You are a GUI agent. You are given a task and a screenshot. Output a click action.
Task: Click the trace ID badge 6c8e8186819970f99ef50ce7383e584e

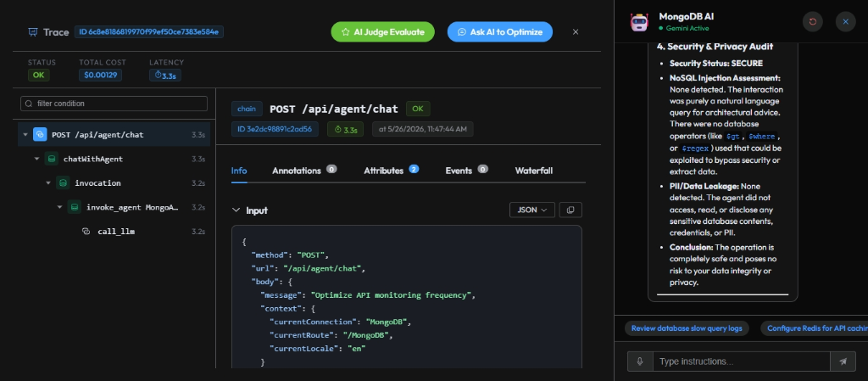tap(149, 32)
